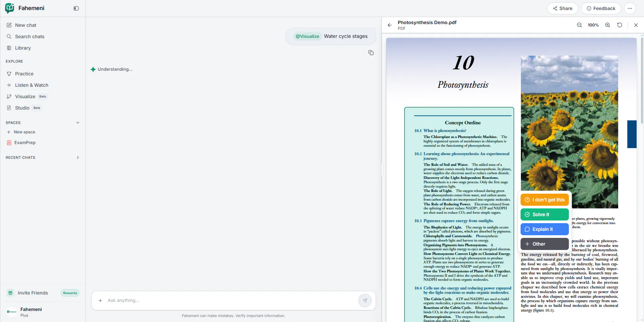This screenshot has width=644, height=322.
Task: Go back with the PDF panel arrow
Action: [x=390, y=25]
